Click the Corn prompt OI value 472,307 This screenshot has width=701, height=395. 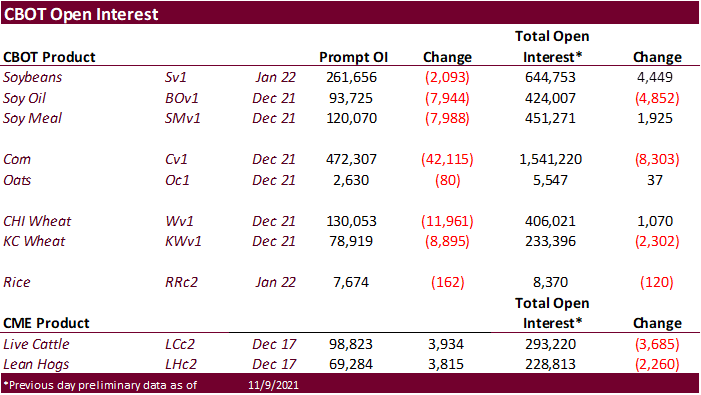pyautogui.click(x=351, y=159)
